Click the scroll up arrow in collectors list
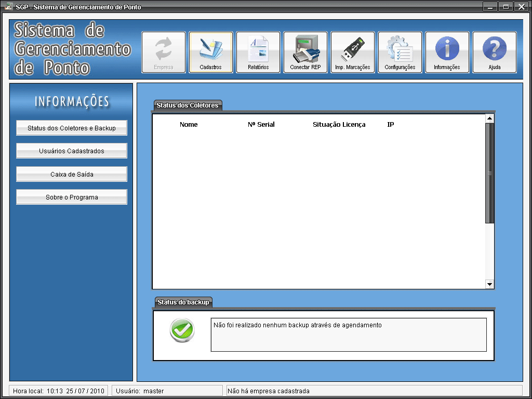 tap(489, 118)
